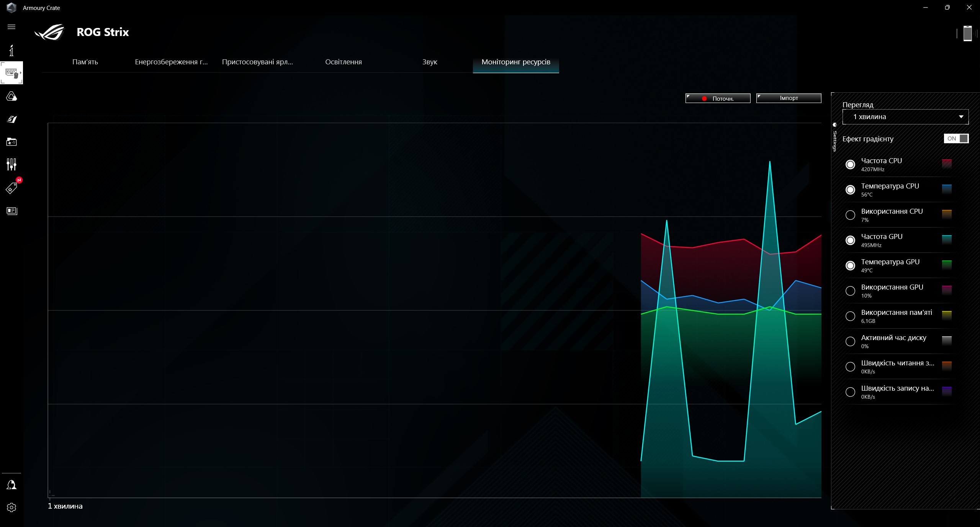The height and width of the screenshot is (527, 980).
Task: Expand the 1 хвилина view dropdown
Action: (x=905, y=117)
